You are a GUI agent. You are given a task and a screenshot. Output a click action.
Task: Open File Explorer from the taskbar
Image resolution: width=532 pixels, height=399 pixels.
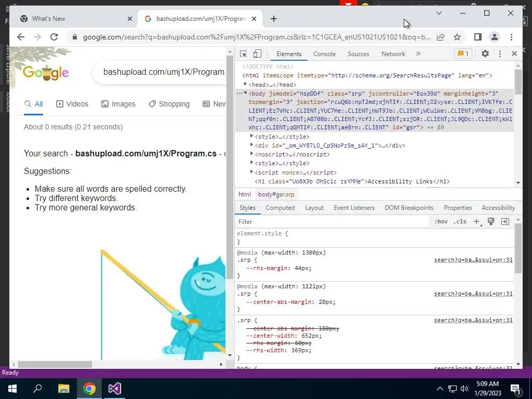coord(63,389)
